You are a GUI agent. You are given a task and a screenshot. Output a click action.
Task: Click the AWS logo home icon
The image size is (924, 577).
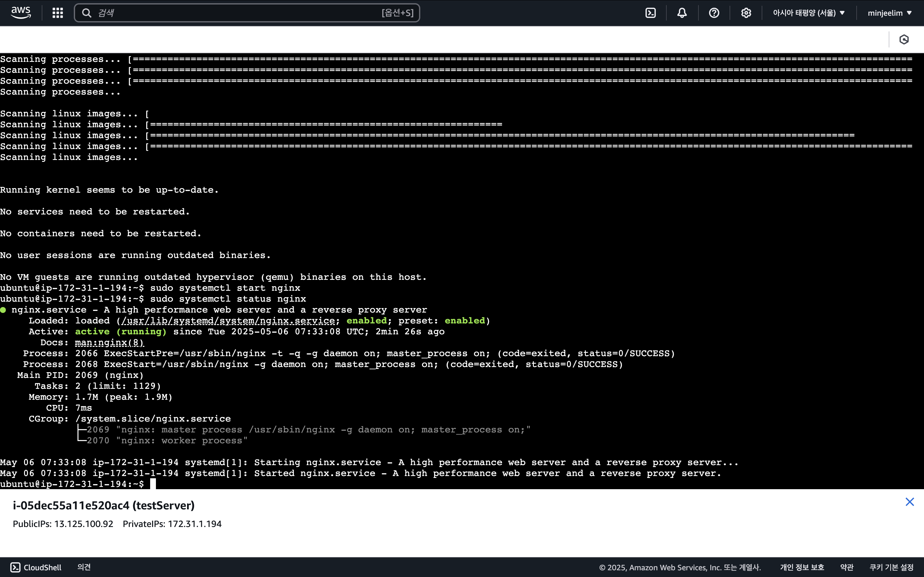coord(21,13)
